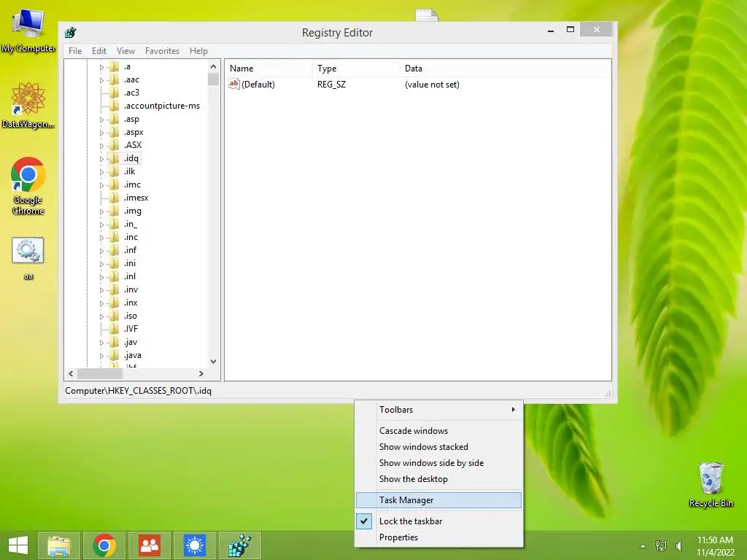Select the .jav registry key

[131, 342]
